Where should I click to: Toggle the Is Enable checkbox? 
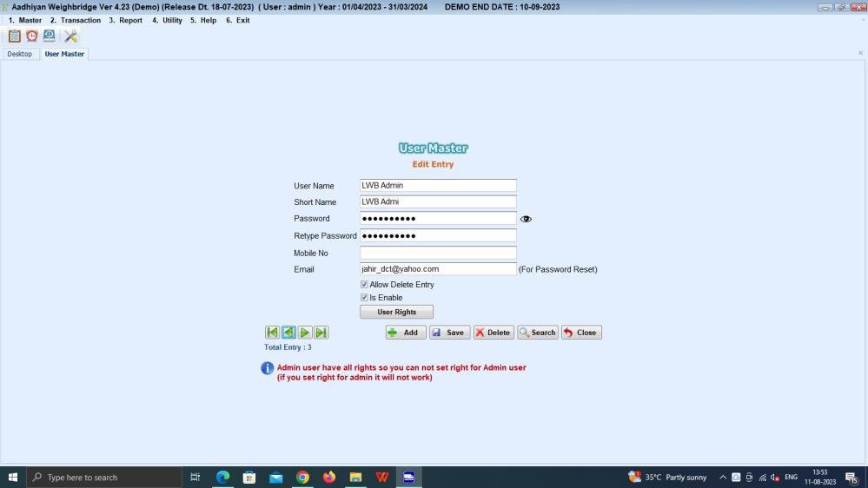point(364,298)
